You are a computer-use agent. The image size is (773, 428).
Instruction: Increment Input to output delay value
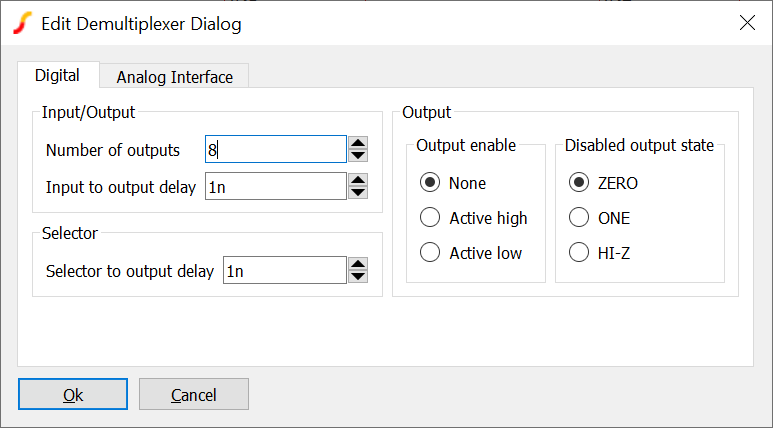pos(358,180)
